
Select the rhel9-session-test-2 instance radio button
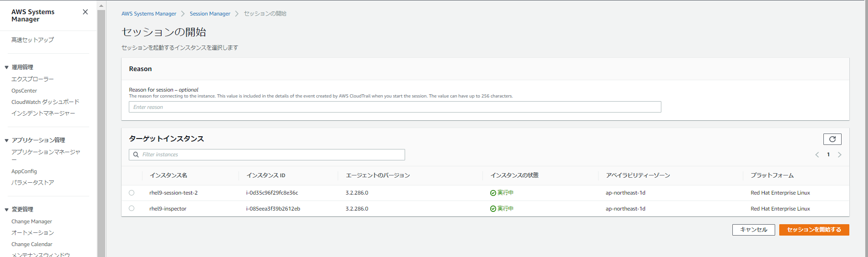[132, 193]
